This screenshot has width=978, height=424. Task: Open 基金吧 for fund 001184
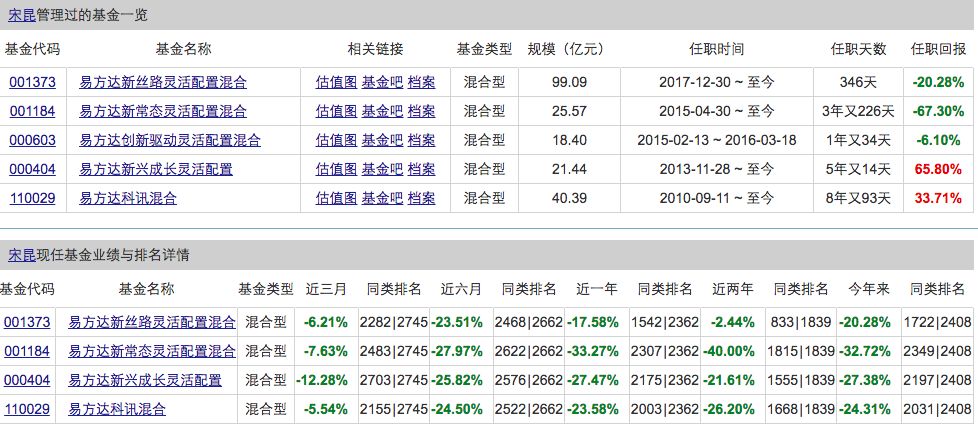click(382, 111)
